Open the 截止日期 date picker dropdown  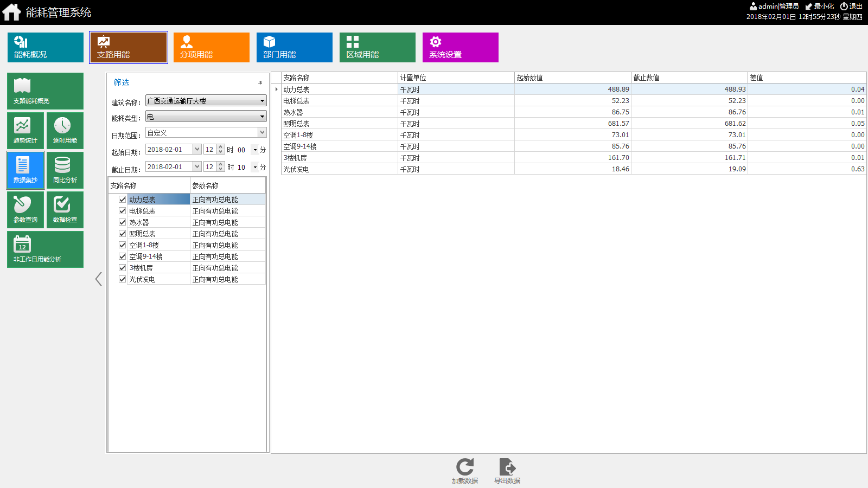[197, 166]
